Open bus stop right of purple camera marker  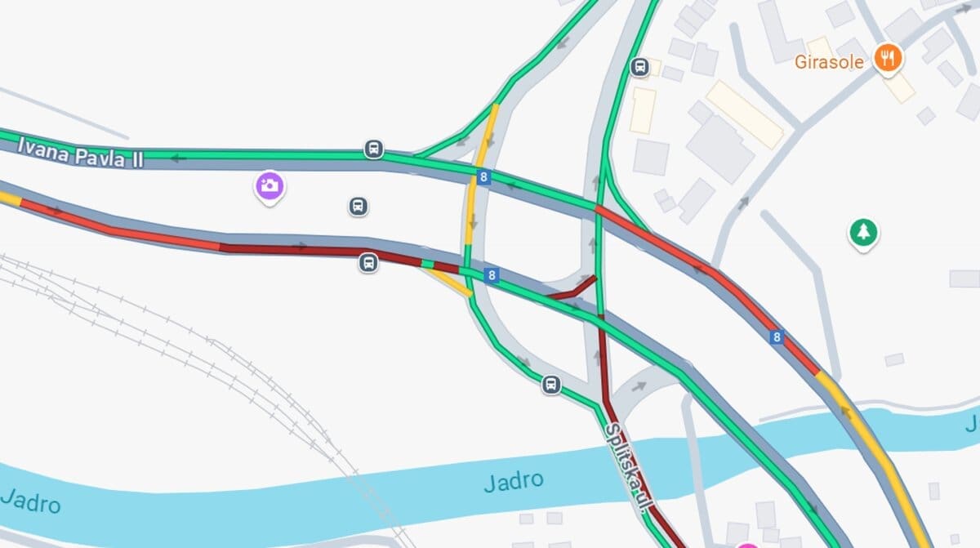coord(358,206)
